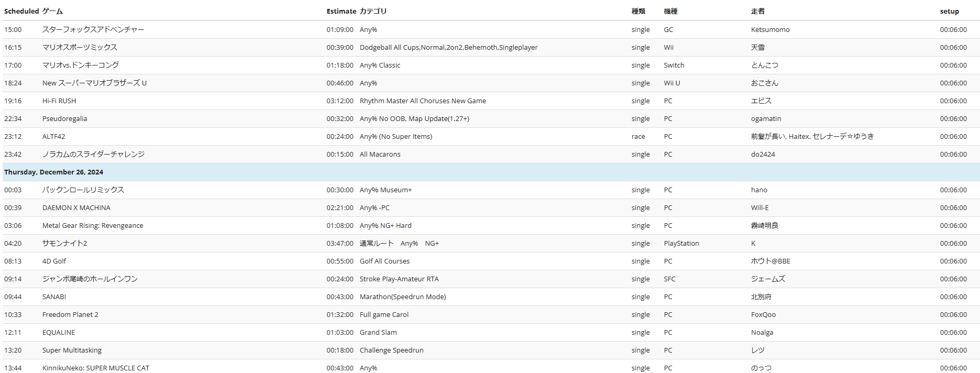
Task: Select the setup column header
Action: (x=949, y=11)
